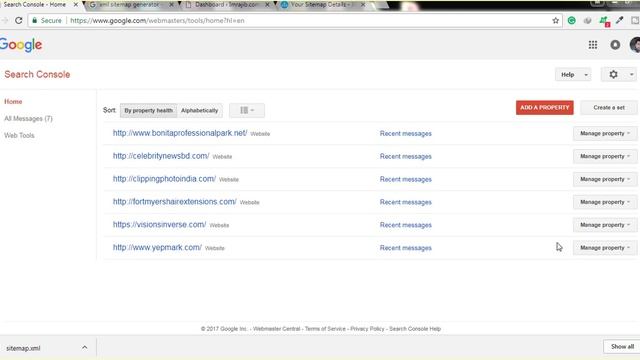The image size is (640, 360).
Task: Click the ADD A PROPERTY button
Action: coord(544,107)
